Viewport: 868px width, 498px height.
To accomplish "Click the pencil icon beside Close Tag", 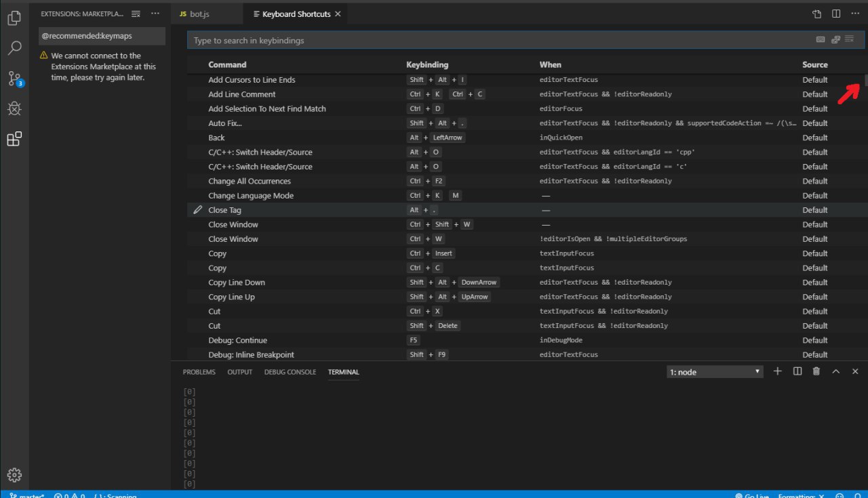I will [x=197, y=210].
